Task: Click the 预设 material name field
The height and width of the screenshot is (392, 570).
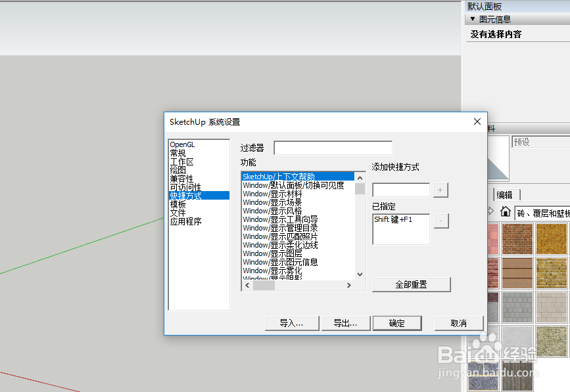Action: coord(541,142)
